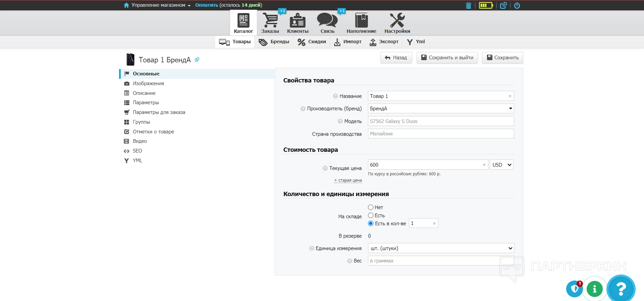The image size is (644, 301).
Task: Open the Связь chat section
Action: (327, 23)
